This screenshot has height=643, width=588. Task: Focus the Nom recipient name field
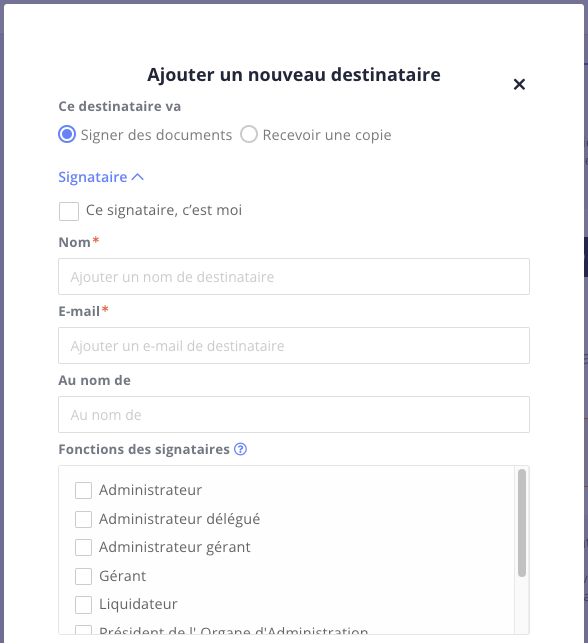[x=294, y=276]
